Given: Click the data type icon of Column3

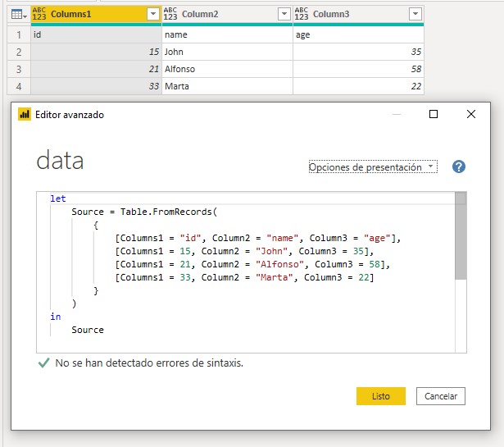Looking at the screenshot, I should pyautogui.click(x=302, y=14).
